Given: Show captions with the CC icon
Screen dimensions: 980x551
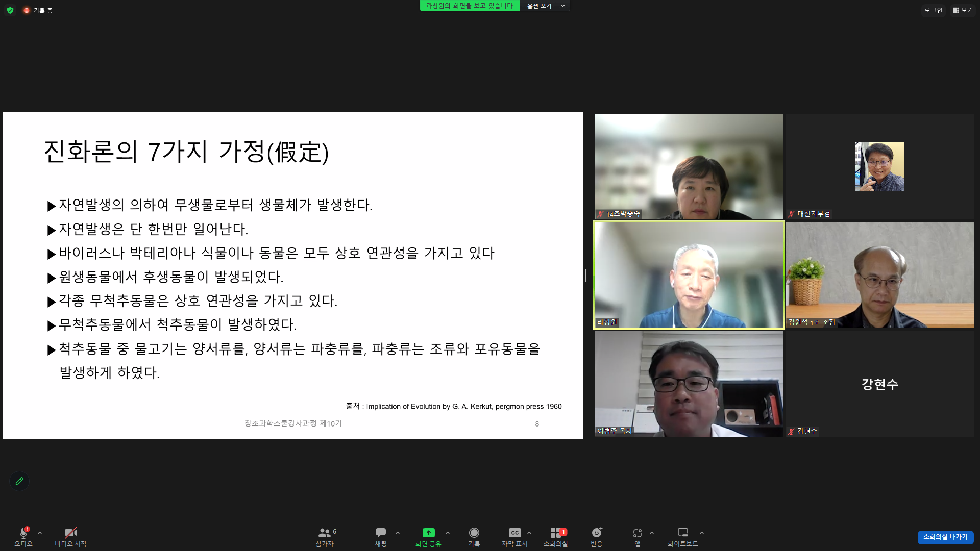Looking at the screenshot, I should [x=514, y=533].
